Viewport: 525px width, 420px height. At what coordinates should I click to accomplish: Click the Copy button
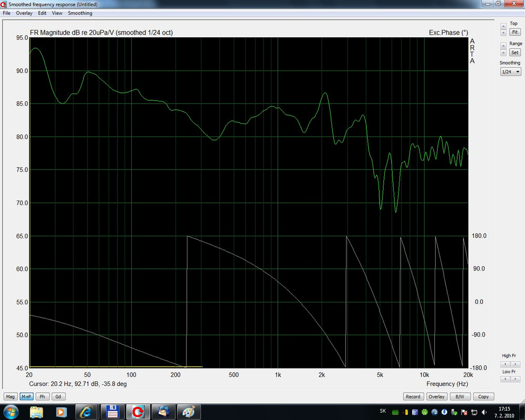click(x=483, y=396)
